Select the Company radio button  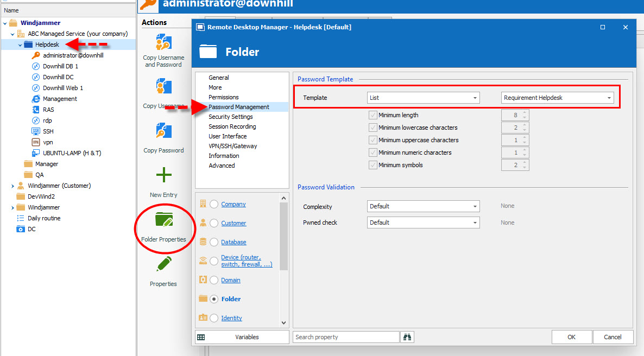point(214,204)
